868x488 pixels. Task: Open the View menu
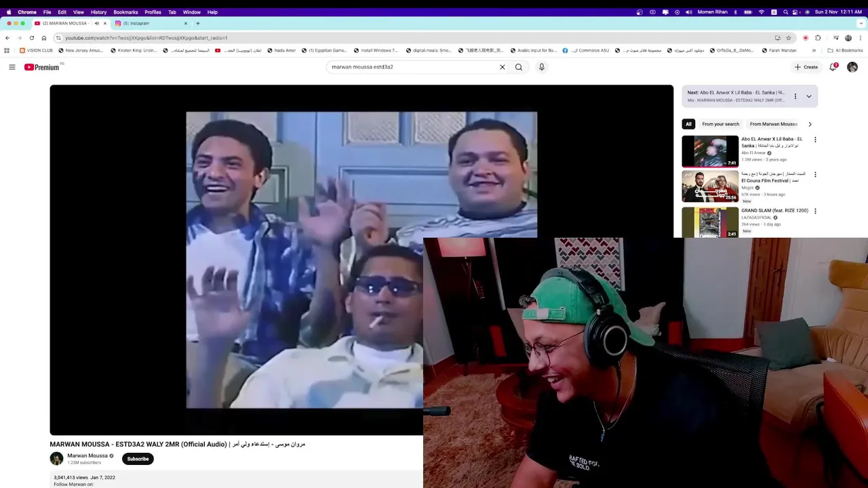click(79, 12)
